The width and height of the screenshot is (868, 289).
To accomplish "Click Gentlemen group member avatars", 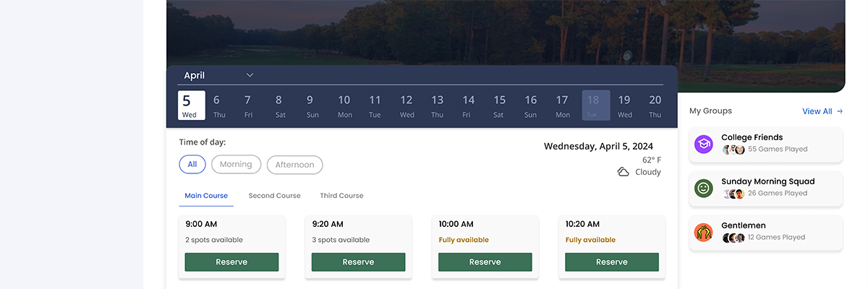I will [x=733, y=238].
